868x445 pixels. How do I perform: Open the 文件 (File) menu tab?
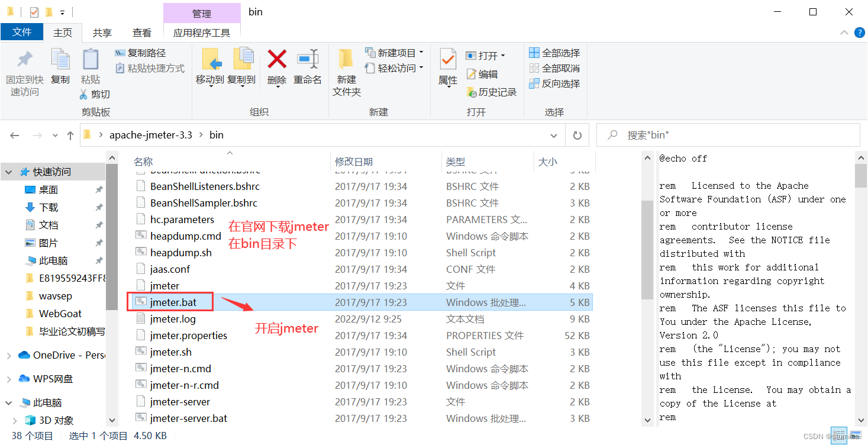[x=22, y=32]
